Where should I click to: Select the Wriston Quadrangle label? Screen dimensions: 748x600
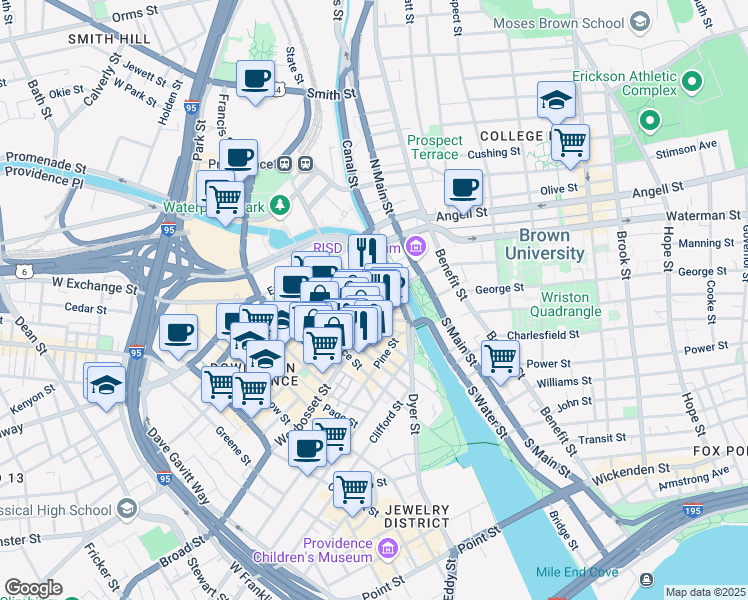[566, 304]
